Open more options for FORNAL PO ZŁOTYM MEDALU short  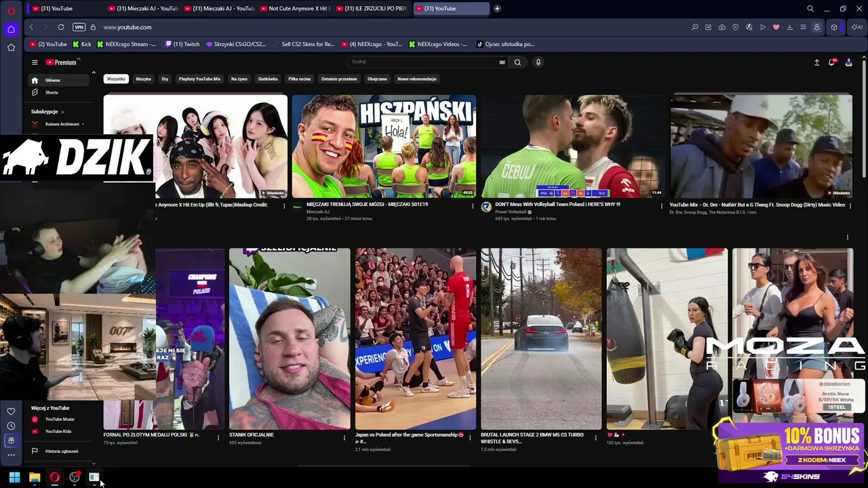218,438
